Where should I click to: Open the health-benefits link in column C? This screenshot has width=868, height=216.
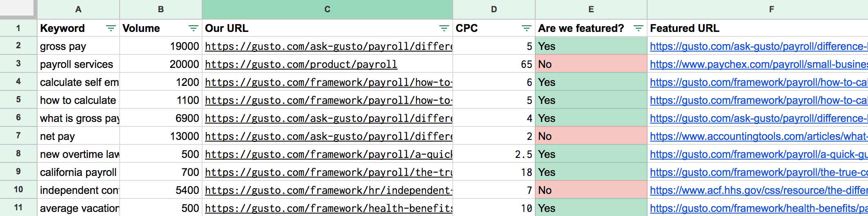(329, 208)
